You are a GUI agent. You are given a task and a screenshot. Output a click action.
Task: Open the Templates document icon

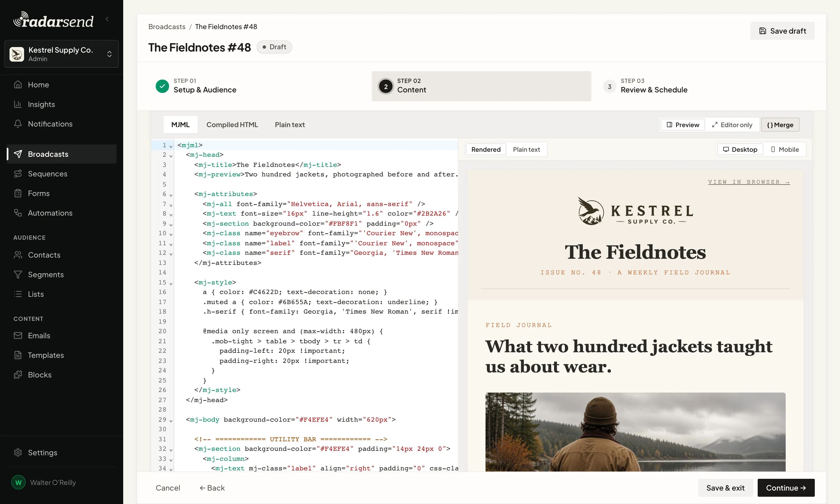tap(18, 355)
